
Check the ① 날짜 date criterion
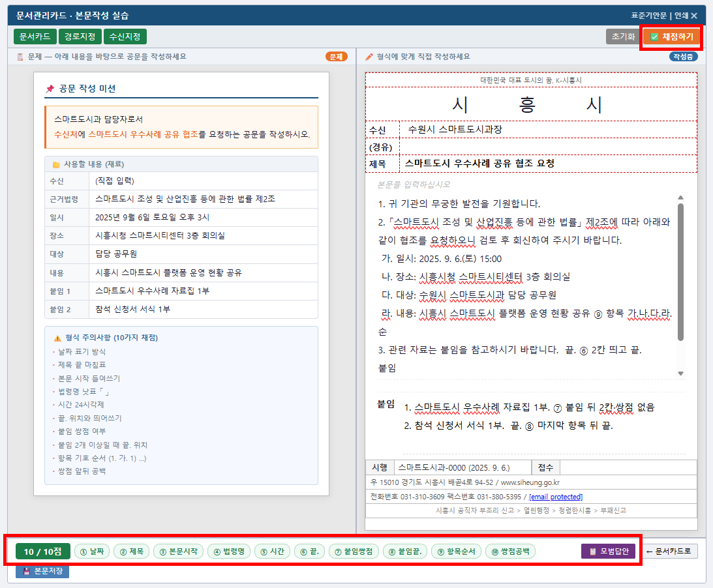point(92,550)
